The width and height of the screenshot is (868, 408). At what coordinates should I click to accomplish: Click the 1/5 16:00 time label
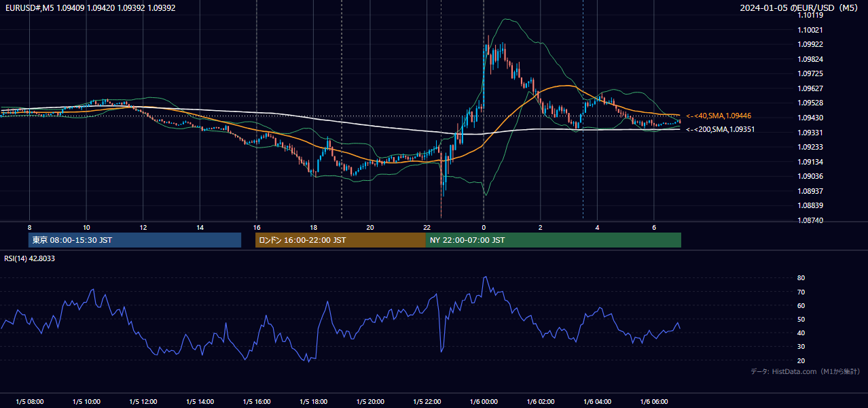coord(257,401)
